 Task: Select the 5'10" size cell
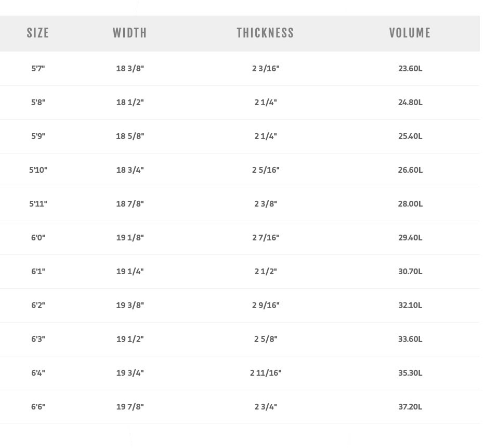[x=38, y=170]
